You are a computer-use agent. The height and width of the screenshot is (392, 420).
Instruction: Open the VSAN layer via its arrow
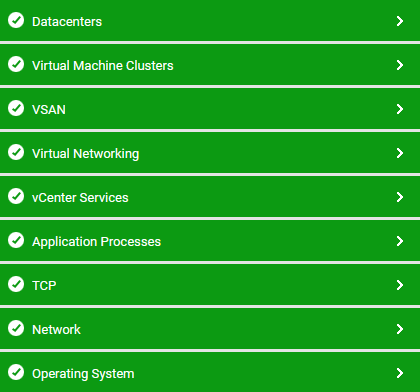[400, 109]
